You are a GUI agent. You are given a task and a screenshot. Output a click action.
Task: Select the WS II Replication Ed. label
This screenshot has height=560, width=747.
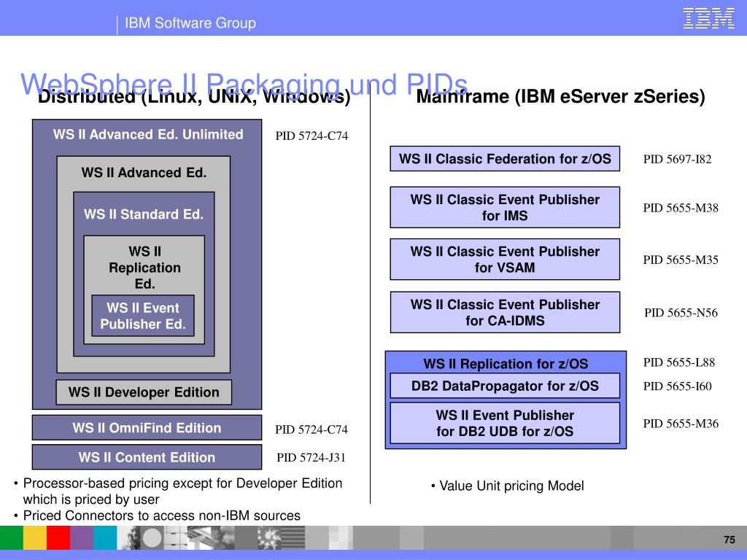(145, 268)
